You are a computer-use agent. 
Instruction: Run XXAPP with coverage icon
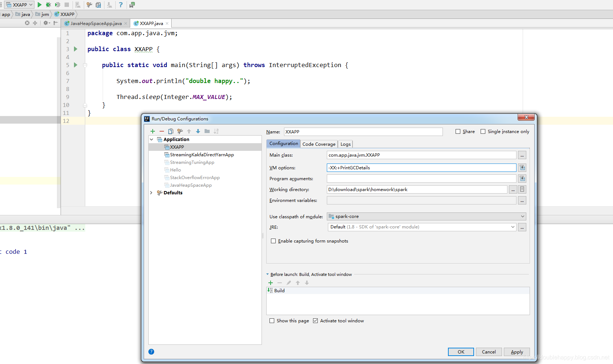tap(58, 5)
